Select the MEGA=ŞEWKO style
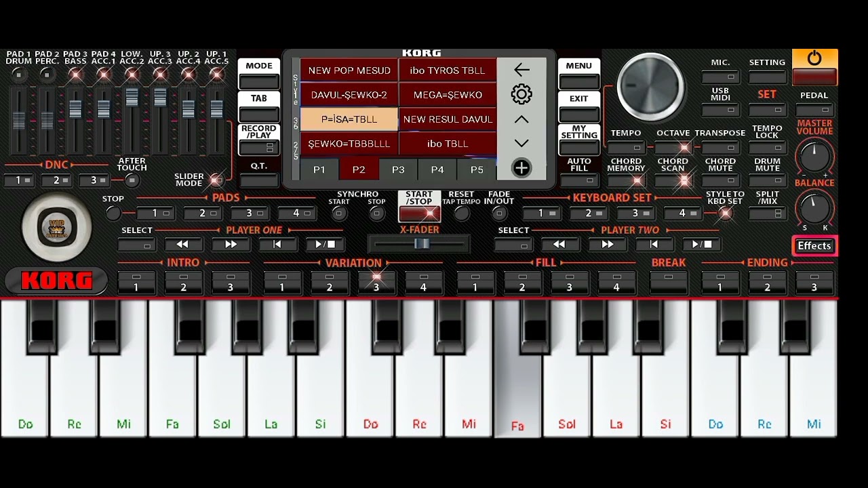Viewport: 868px width, 488px height. [448, 95]
